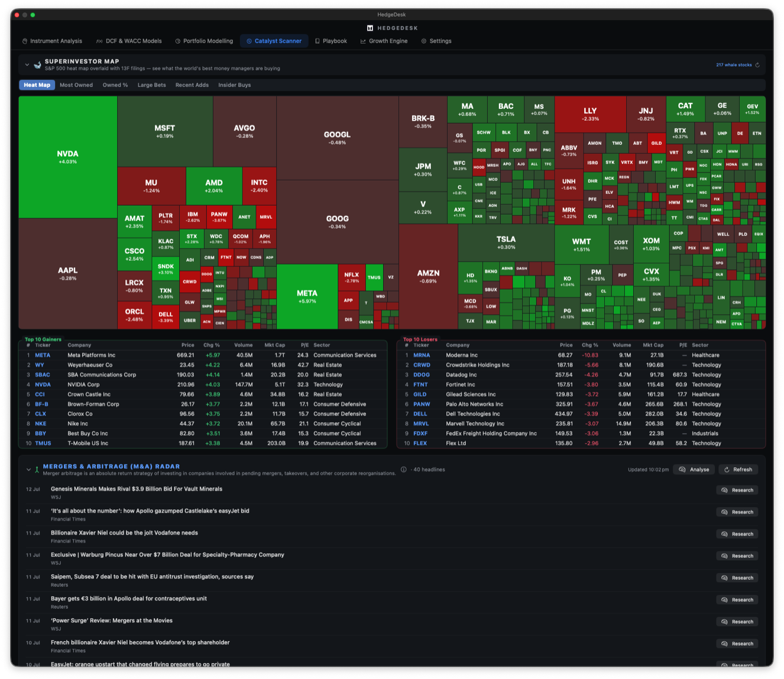Image resolution: width=784 pixels, height=679 pixels.
Task: Select the Heat Map view
Action: [x=37, y=85]
